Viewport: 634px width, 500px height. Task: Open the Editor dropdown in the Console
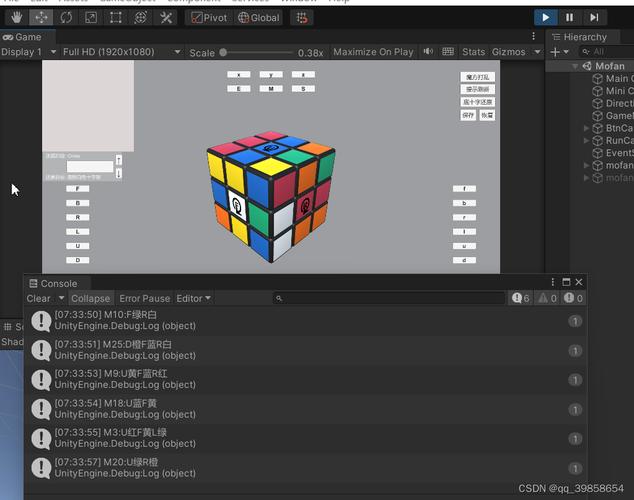[x=194, y=298]
